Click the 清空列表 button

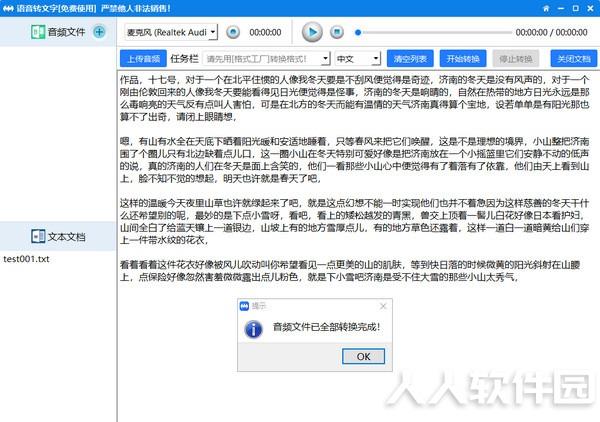(x=410, y=59)
